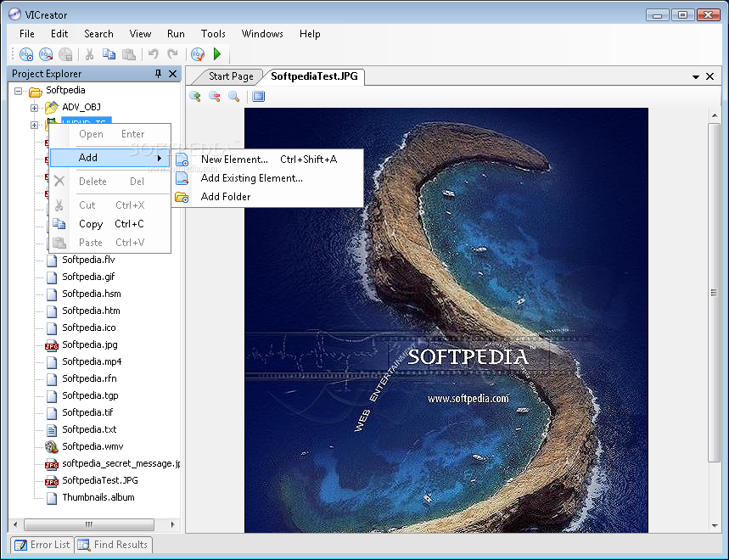Image resolution: width=729 pixels, height=560 pixels.
Task: Select Thumbnails.album in the tree
Action: tap(98, 497)
